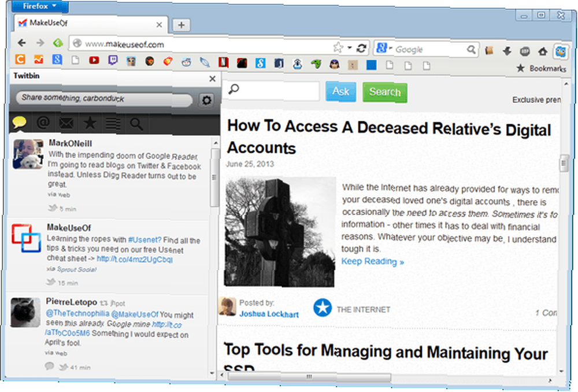578x392 pixels.
Task: Open THE INTERNET category link
Action: tap(364, 309)
